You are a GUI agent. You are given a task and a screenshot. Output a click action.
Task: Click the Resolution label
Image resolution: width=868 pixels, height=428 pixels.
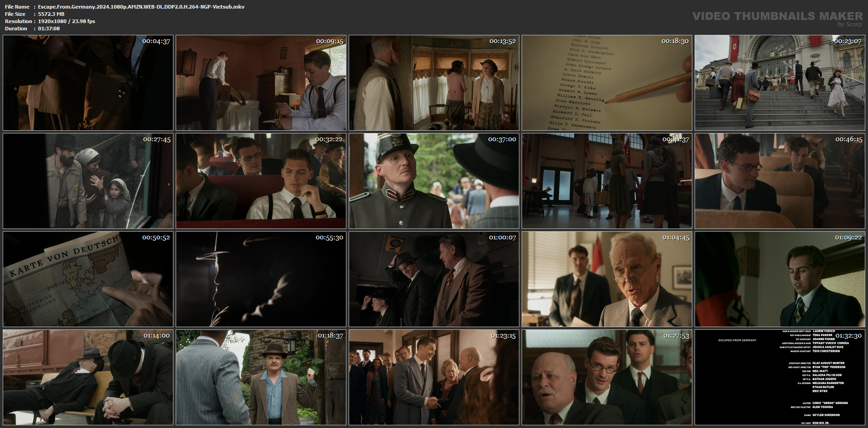19,21
